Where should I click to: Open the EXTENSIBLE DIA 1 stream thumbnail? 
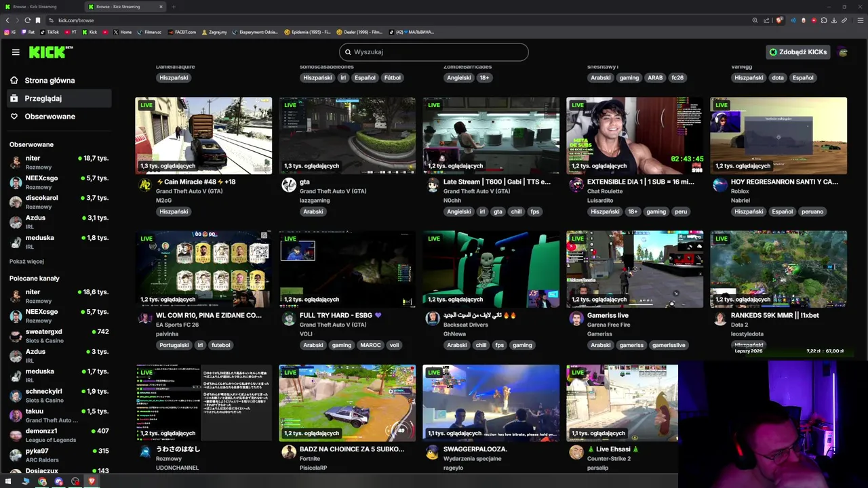pos(635,136)
